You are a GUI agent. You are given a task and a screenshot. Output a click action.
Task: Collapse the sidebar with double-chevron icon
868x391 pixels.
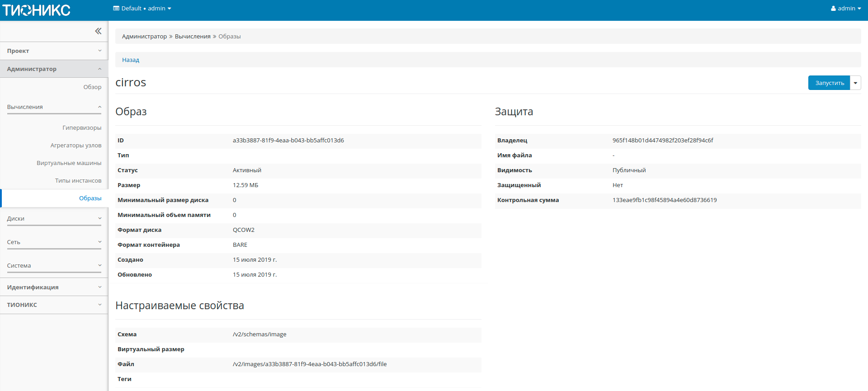click(98, 31)
